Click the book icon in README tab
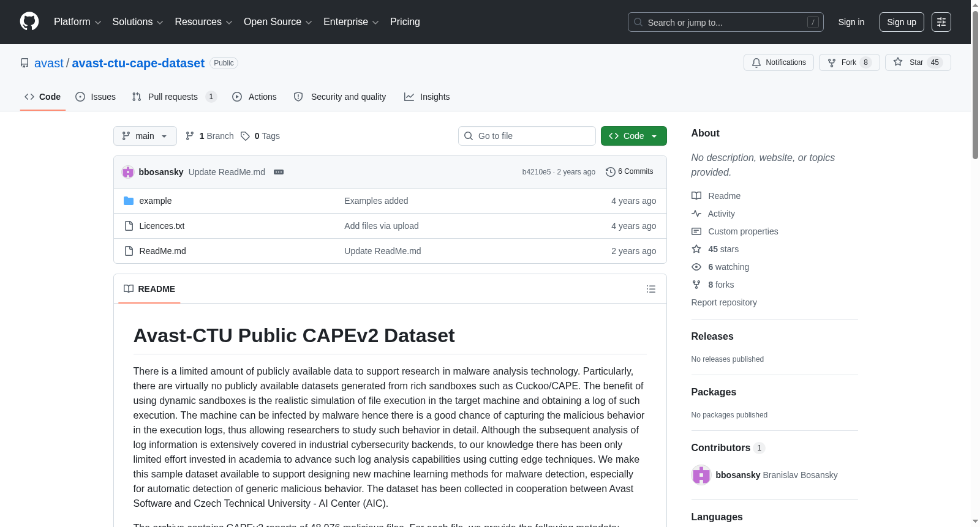 click(x=129, y=289)
